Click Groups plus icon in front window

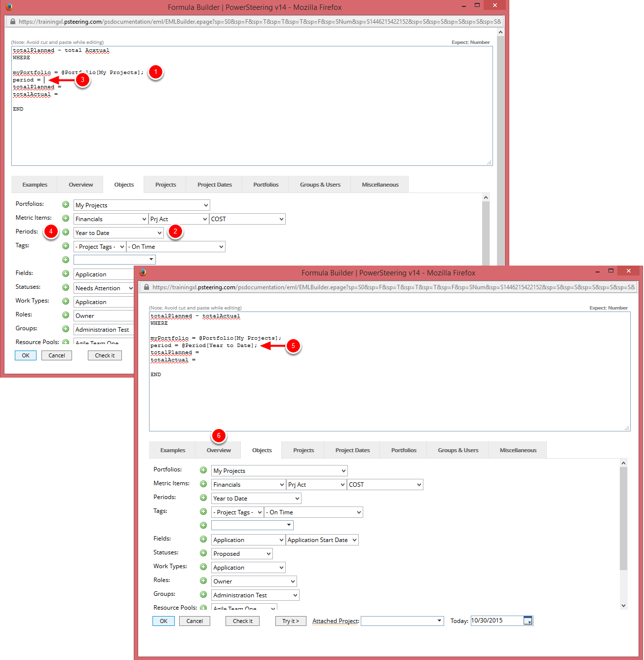click(203, 594)
